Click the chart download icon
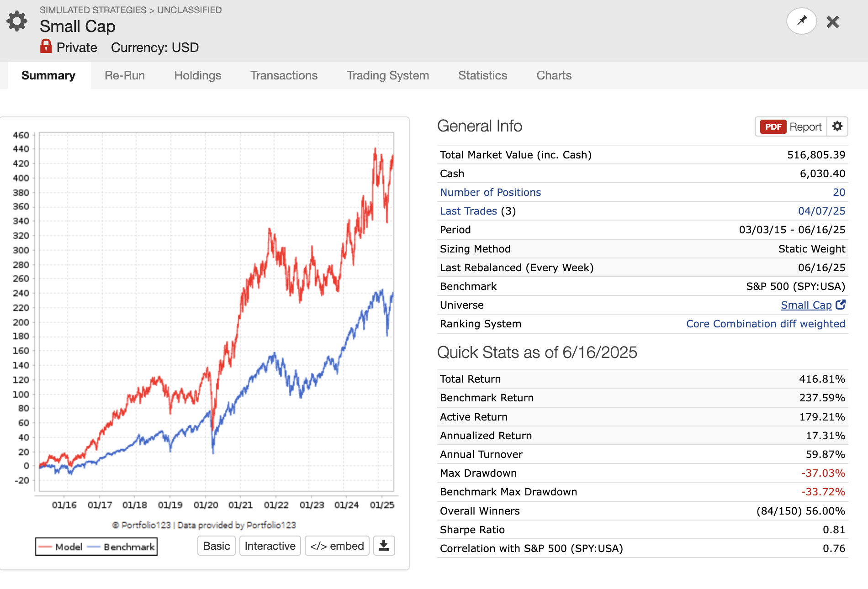 (384, 546)
